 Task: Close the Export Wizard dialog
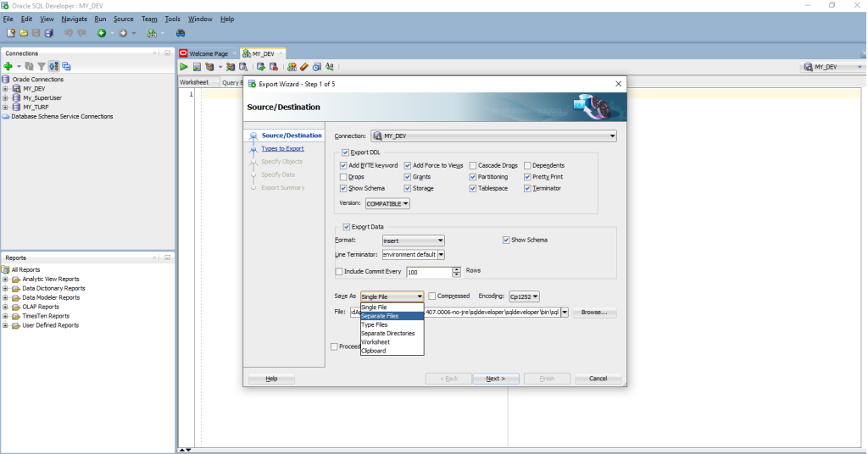coord(618,84)
